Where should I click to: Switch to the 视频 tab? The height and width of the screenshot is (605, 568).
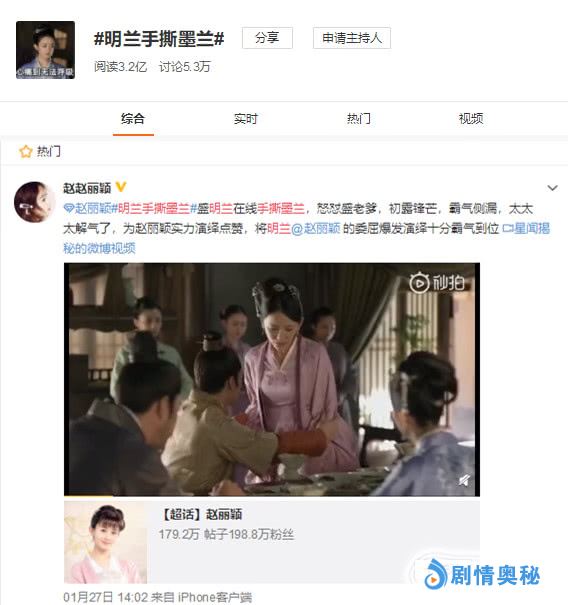click(471, 118)
